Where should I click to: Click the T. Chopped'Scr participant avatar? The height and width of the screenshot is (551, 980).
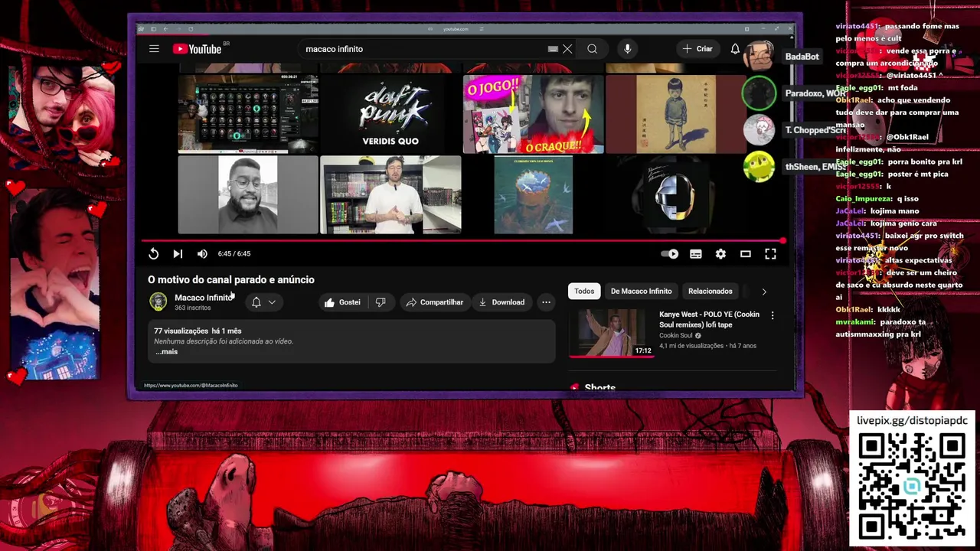759,130
